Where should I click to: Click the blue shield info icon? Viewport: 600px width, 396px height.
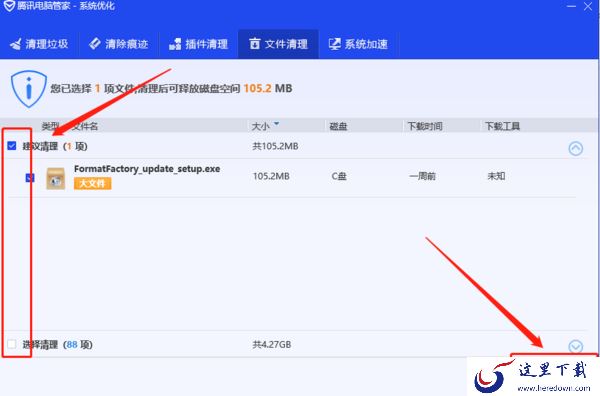pyautogui.click(x=29, y=89)
